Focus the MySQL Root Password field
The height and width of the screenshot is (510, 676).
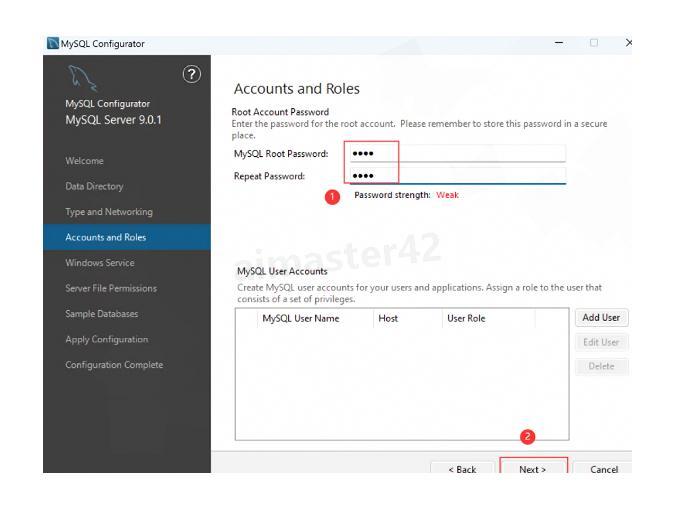pyautogui.click(x=457, y=153)
